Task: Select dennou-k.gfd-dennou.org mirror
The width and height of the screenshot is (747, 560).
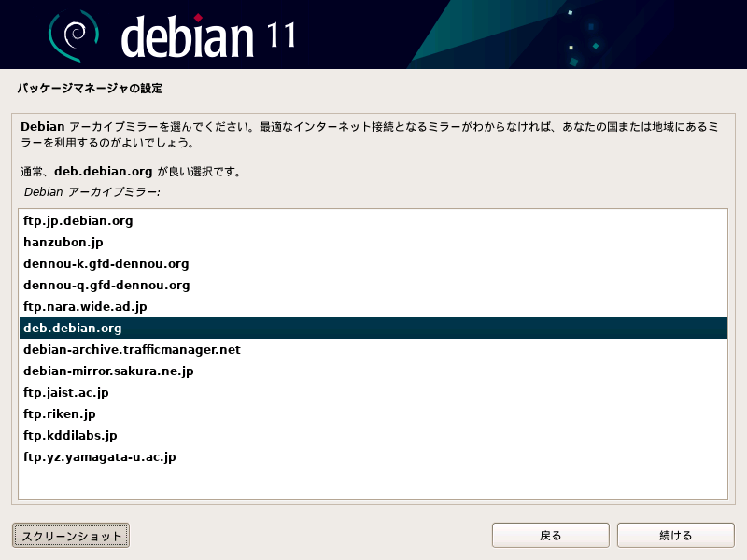Action: (x=373, y=264)
